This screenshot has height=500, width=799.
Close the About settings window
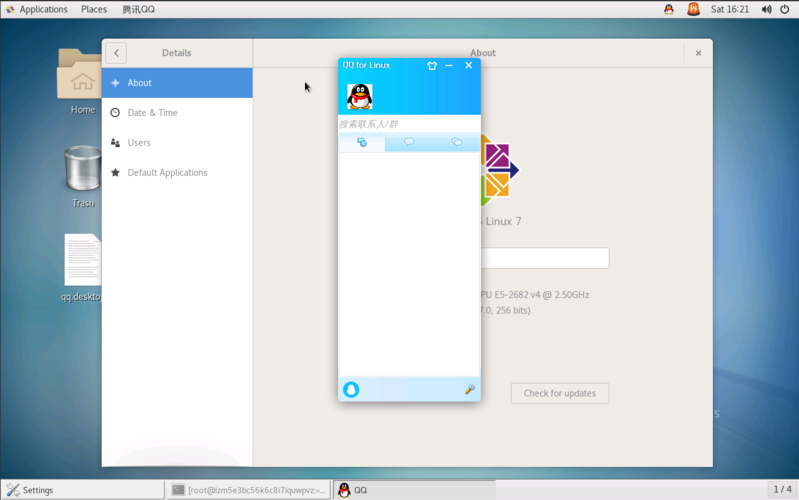[698, 53]
